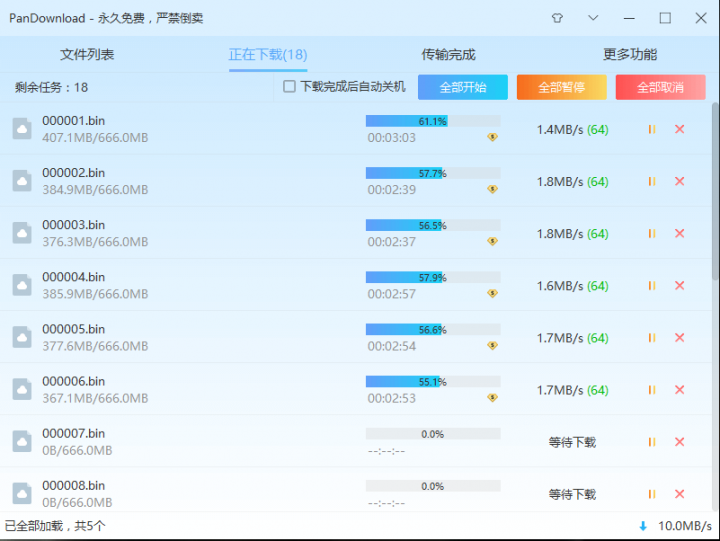The width and height of the screenshot is (720, 541).
Task: Cancel the 000003.bin download
Action: 680,234
